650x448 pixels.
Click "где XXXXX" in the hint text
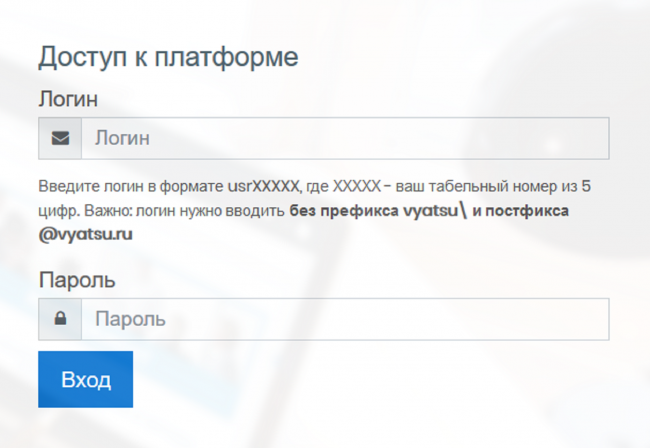(x=340, y=187)
